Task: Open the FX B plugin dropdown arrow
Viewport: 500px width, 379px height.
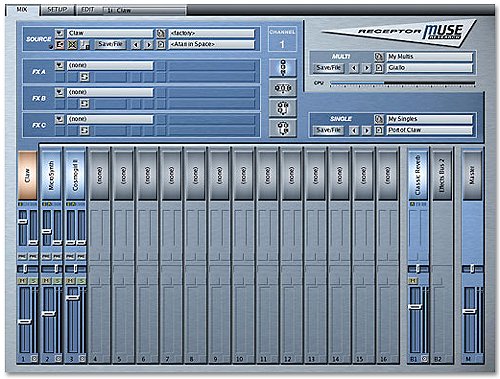Action: (59, 92)
